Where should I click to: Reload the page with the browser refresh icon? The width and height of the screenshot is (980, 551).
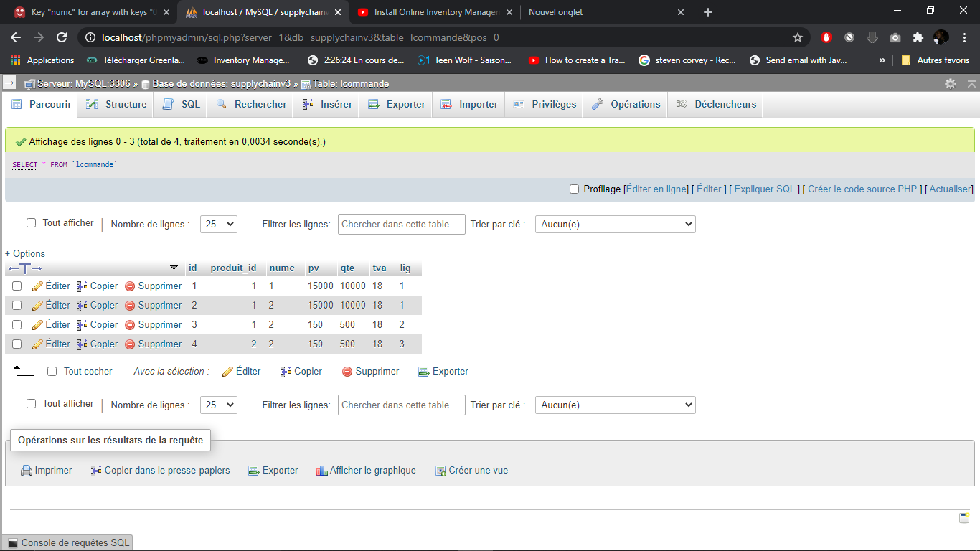(62, 37)
